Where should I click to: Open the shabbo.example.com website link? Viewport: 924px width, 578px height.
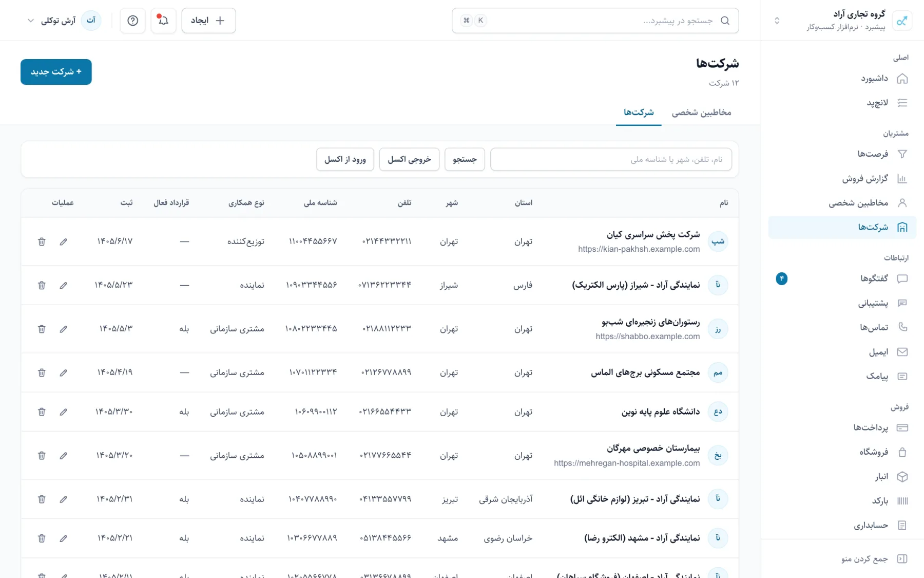(648, 337)
